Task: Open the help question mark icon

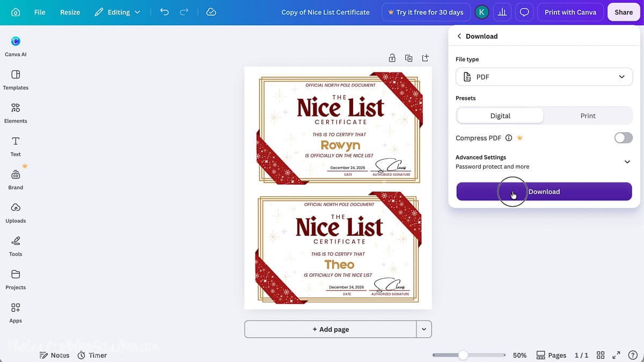Action: tap(633, 355)
